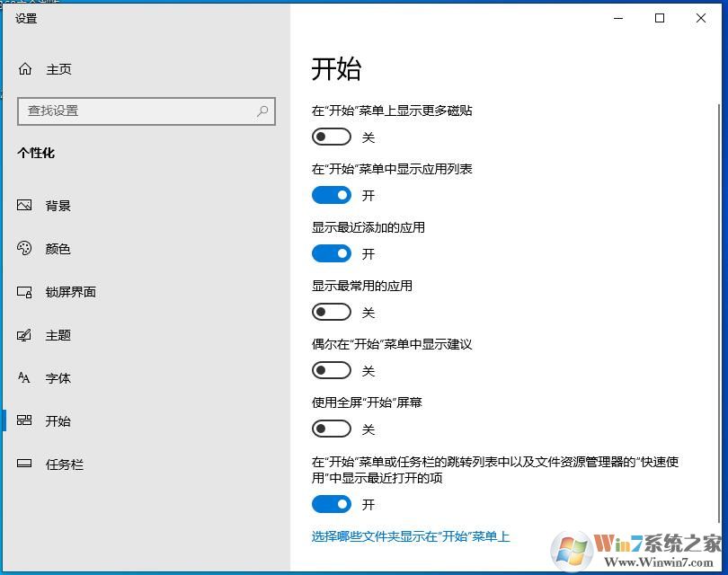Enable 使用全屏"开始"屏幕 switch

click(x=331, y=429)
